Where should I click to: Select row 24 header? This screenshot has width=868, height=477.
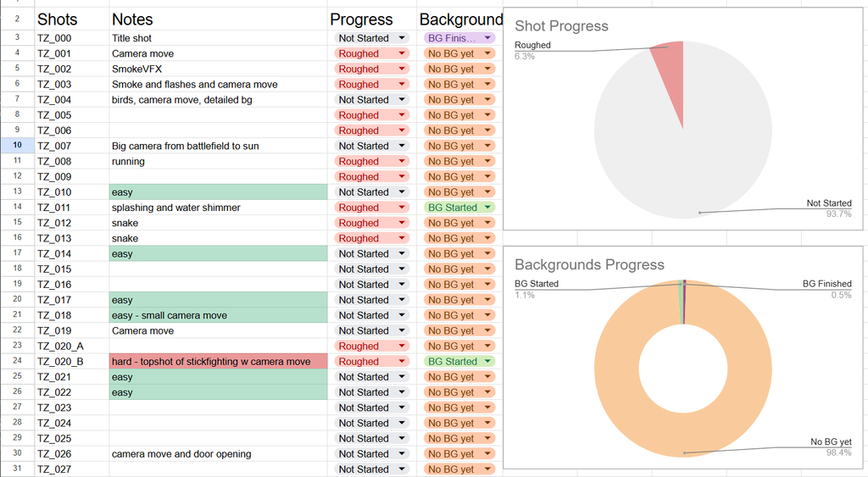(17, 361)
